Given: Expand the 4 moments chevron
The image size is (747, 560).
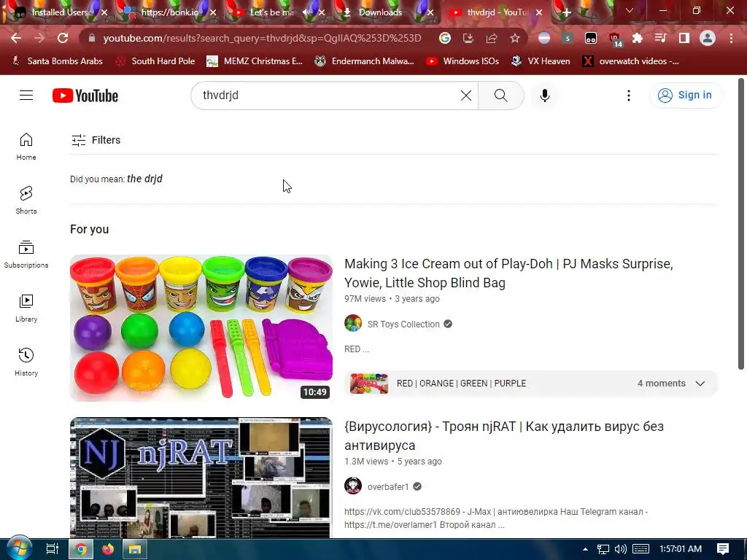Looking at the screenshot, I should 700,384.
